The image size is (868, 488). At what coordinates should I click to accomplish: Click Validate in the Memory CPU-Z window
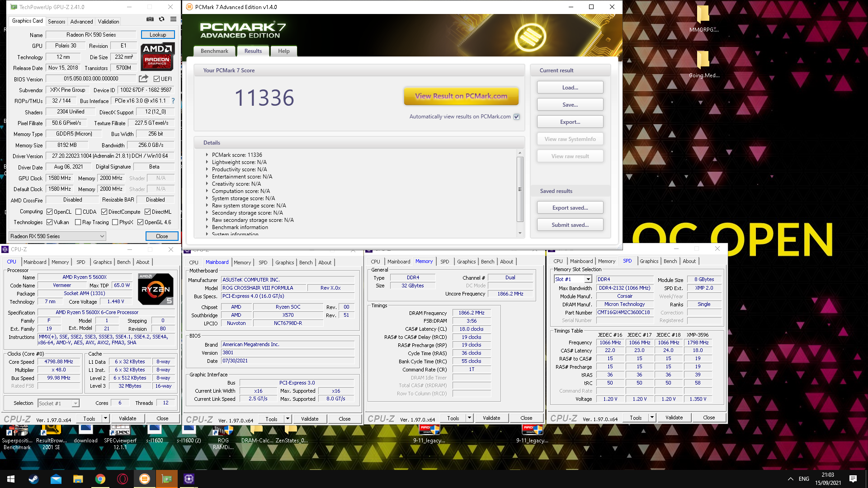pos(491,418)
